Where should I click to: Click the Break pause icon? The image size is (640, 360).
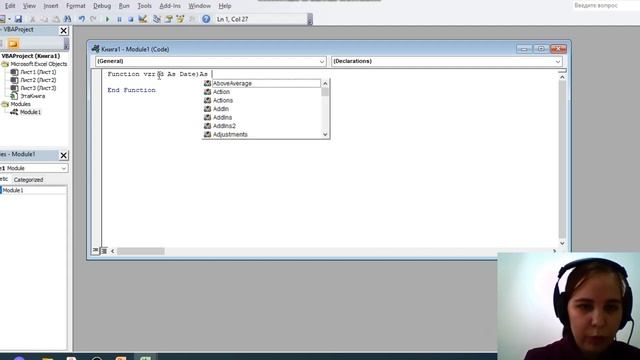click(119, 19)
